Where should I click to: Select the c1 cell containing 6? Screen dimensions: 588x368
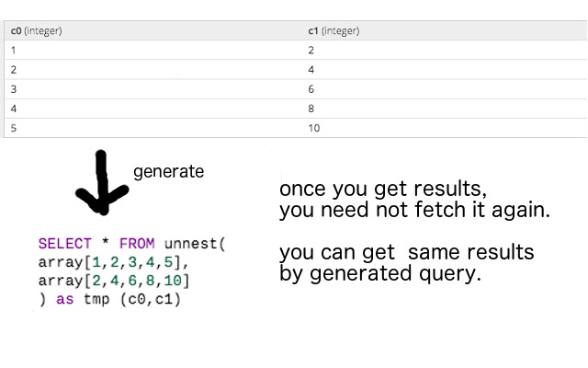coord(312,88)
